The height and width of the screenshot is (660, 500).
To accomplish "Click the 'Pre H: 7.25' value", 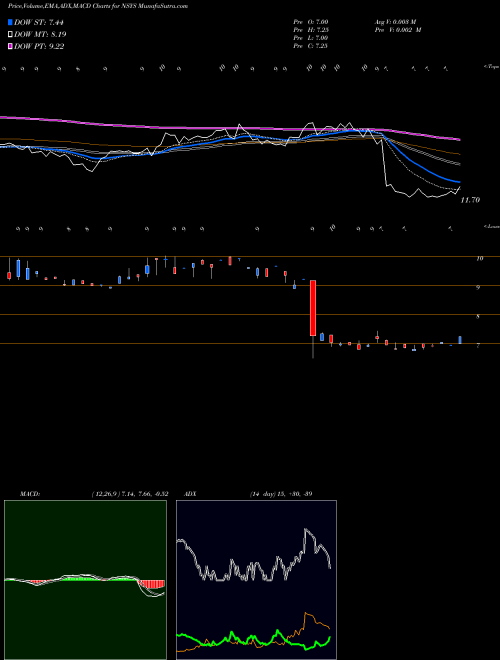I will coord(311,30).
